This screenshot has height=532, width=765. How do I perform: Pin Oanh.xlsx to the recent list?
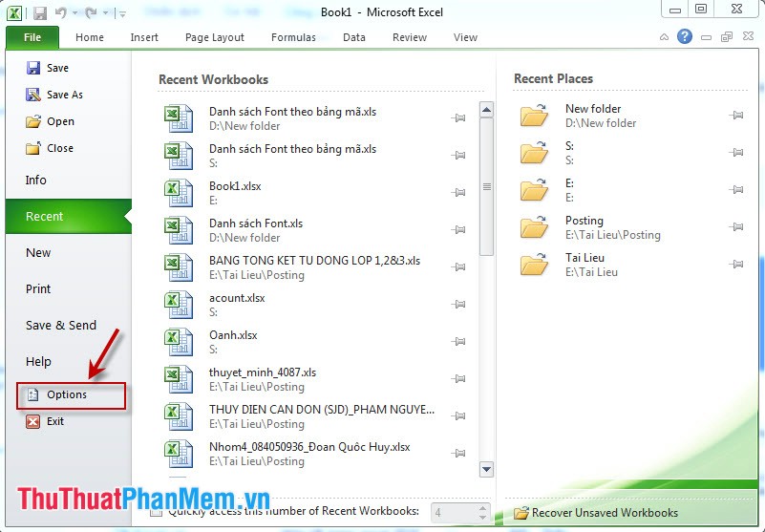tap(458, 342)
